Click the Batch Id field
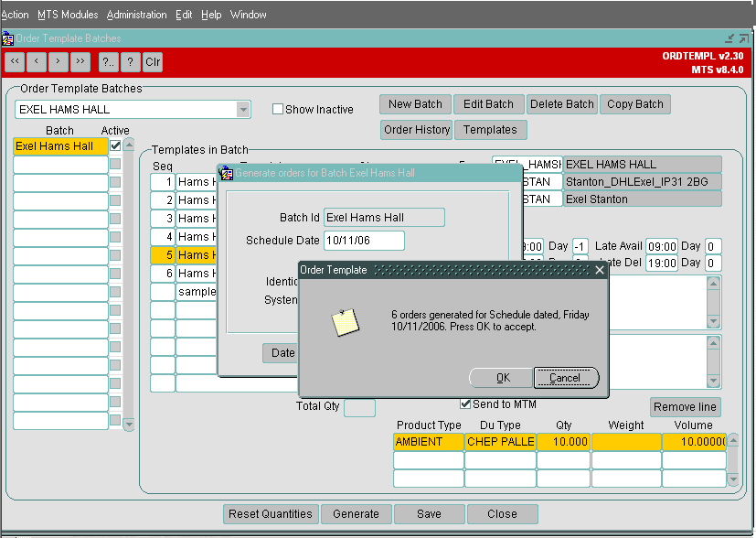The image size is (756, 538). [384, 218]
